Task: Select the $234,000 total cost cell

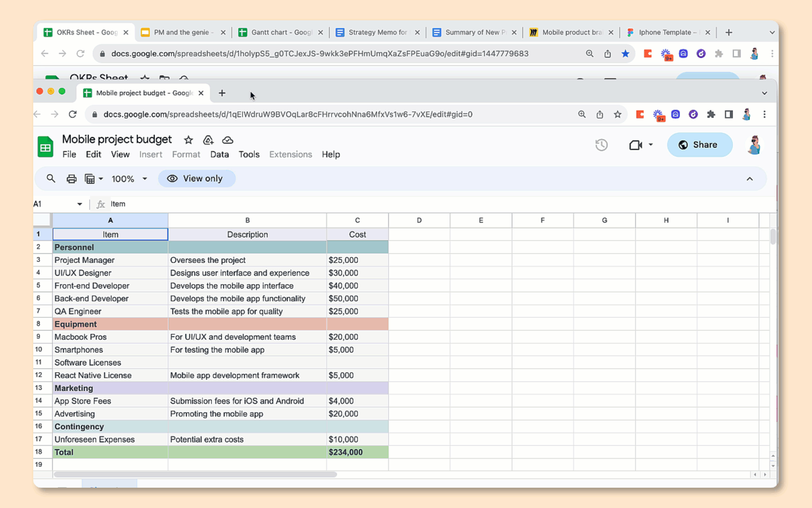Action: [x=357, y=452]
